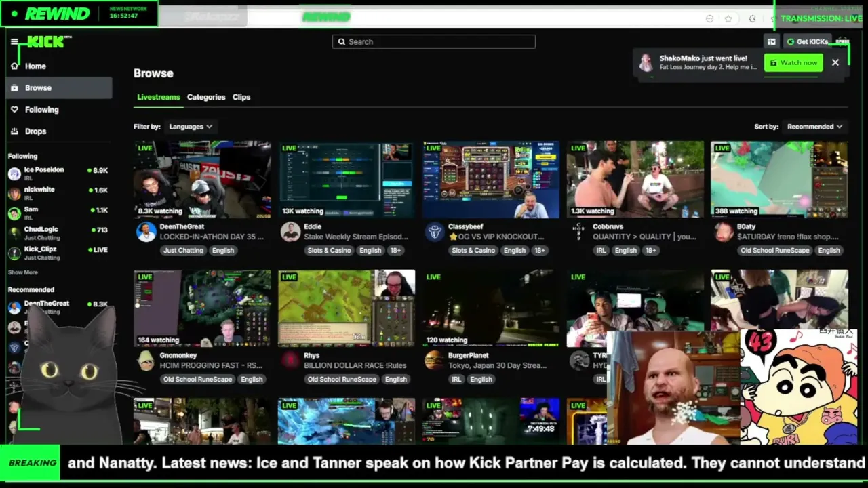Open Ice Poseidon's avatar in Following list

(x=14, y=174)
